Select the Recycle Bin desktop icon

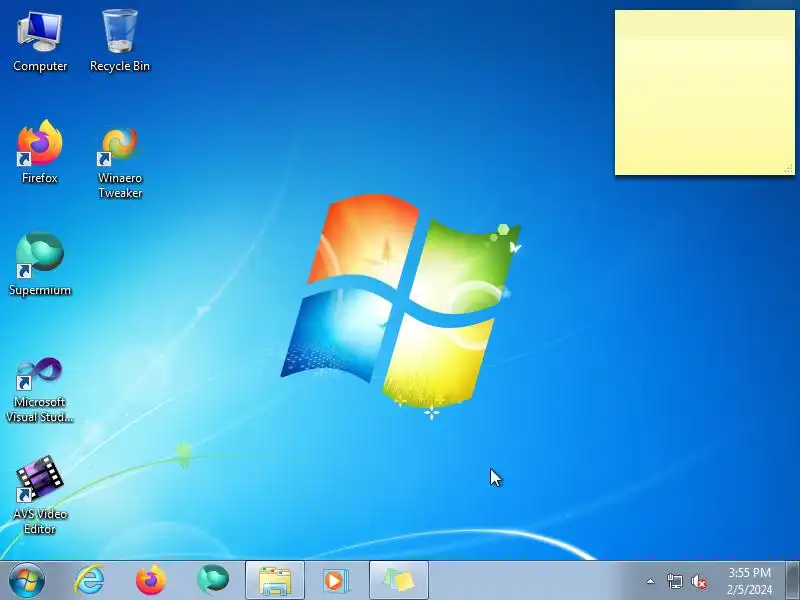120,42
